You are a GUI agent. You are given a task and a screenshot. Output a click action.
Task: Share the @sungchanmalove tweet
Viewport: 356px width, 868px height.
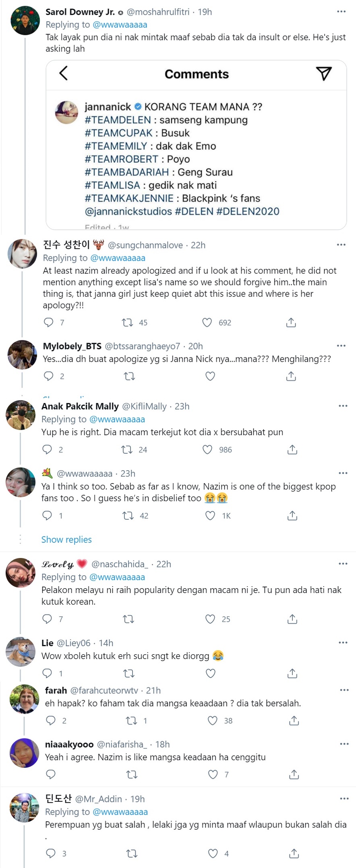coord(291,322)
